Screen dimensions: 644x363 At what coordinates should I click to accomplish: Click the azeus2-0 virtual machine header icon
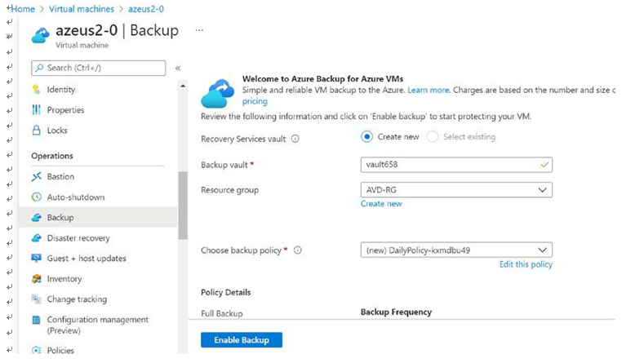click(x=40, y=35)
